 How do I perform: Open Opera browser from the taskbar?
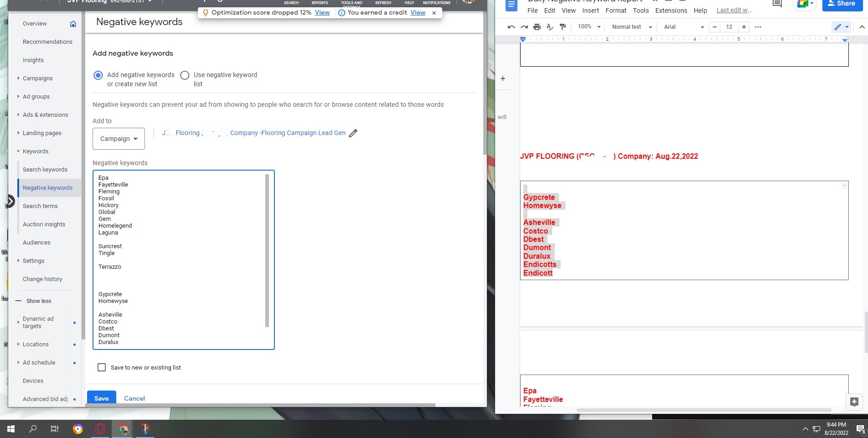click(x=100, y=429)
